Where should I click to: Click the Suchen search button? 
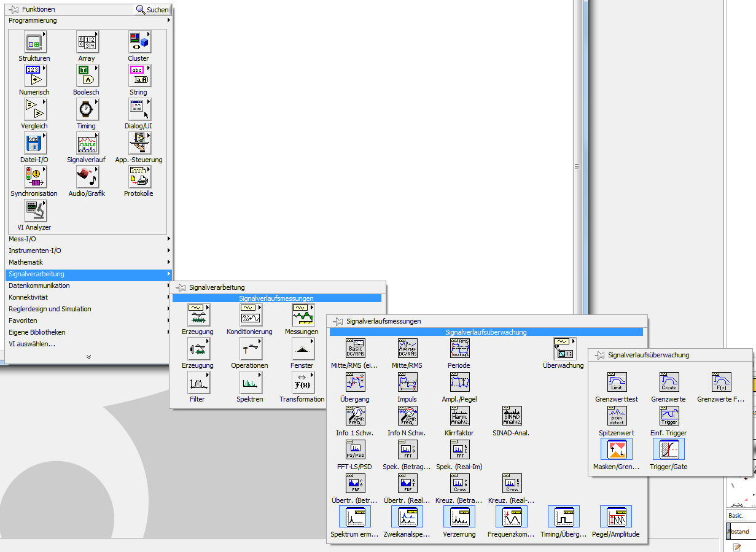(152, 10)
